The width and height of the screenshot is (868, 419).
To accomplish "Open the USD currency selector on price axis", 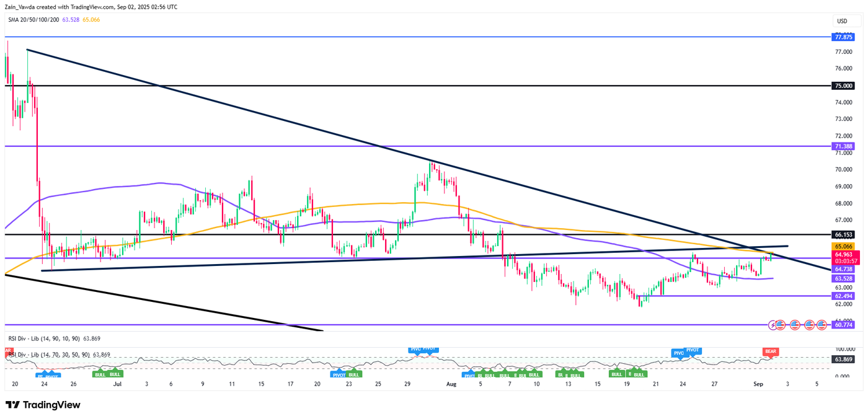I will (x=841, y=21).
